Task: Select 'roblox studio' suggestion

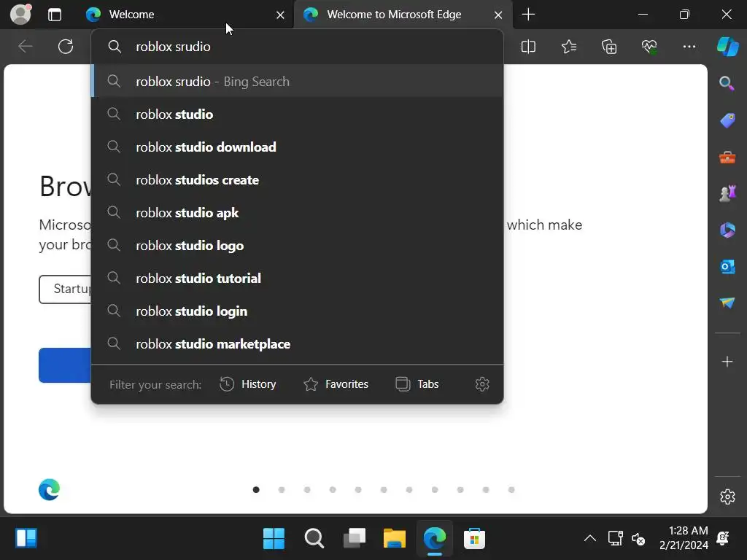Action: click(298, 114)
